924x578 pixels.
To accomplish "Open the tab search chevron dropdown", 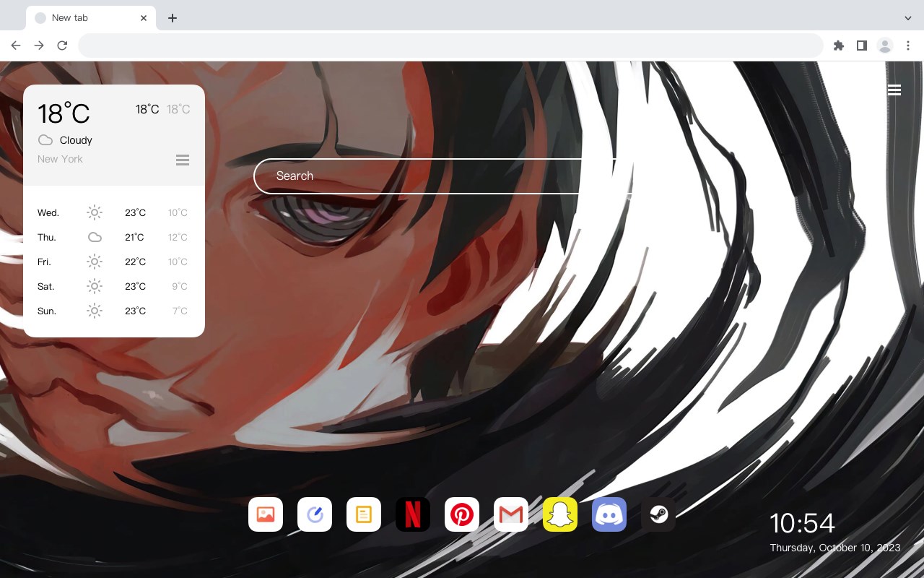I will click(908, 18).
